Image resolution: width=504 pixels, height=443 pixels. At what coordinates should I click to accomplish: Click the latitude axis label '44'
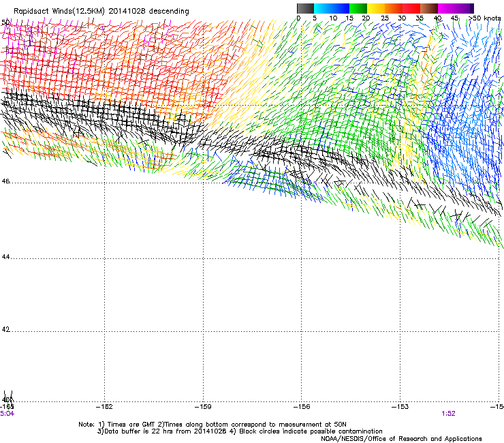click(5, 257)
